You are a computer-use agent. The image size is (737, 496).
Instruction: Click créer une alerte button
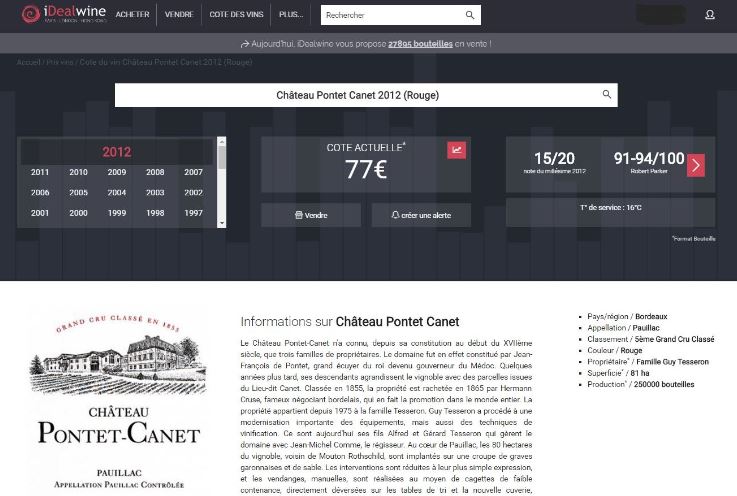coord(421,215)
